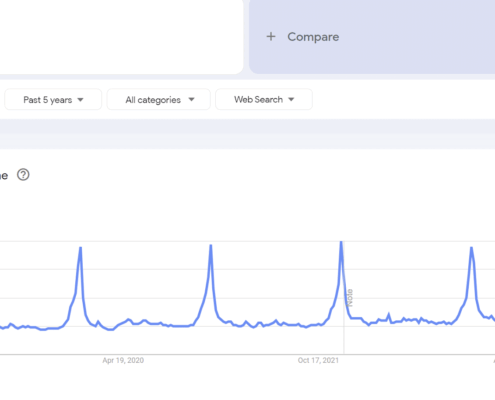Select the Apr 19, 2020 axis label

123,360
